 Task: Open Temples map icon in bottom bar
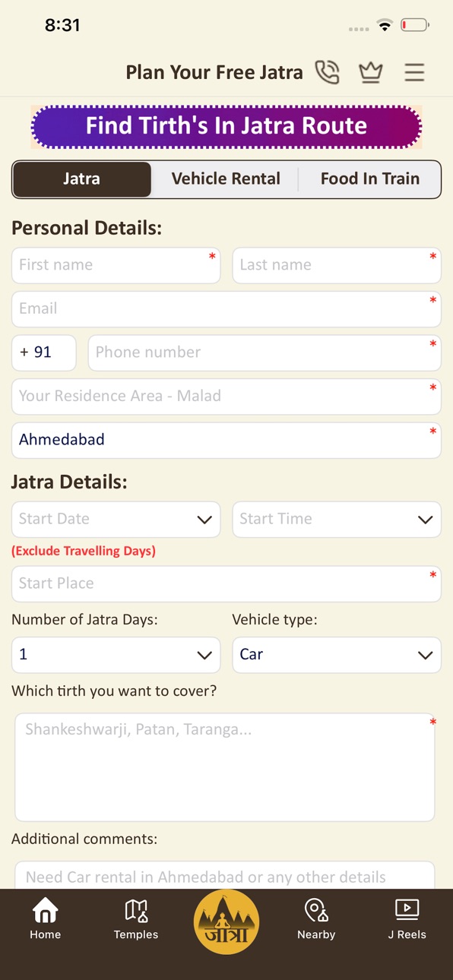tap(136, 919)
